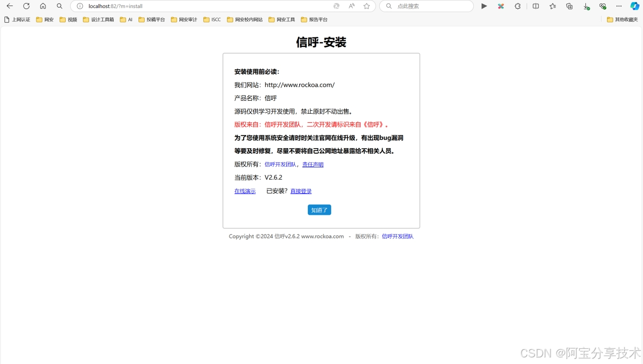Screen dimensions: 643x364
Task: Click the search magnifier icon beside home
Action: coord(60,6)
